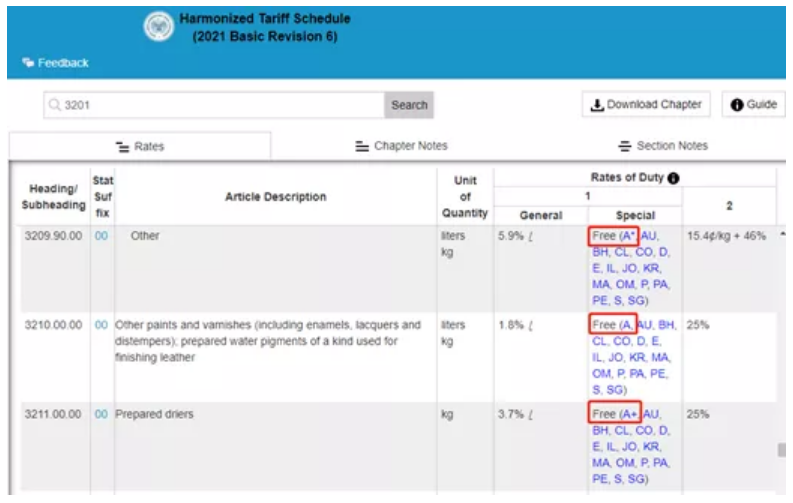Click footnote icon beside 5.9% rate
793x503 pixels.
coord(531,236)
